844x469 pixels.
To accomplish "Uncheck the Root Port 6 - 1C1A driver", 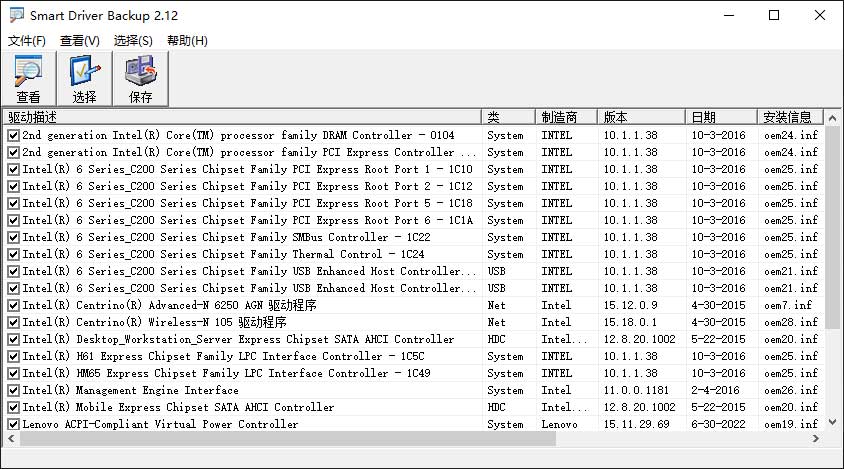I will point(13,221).
